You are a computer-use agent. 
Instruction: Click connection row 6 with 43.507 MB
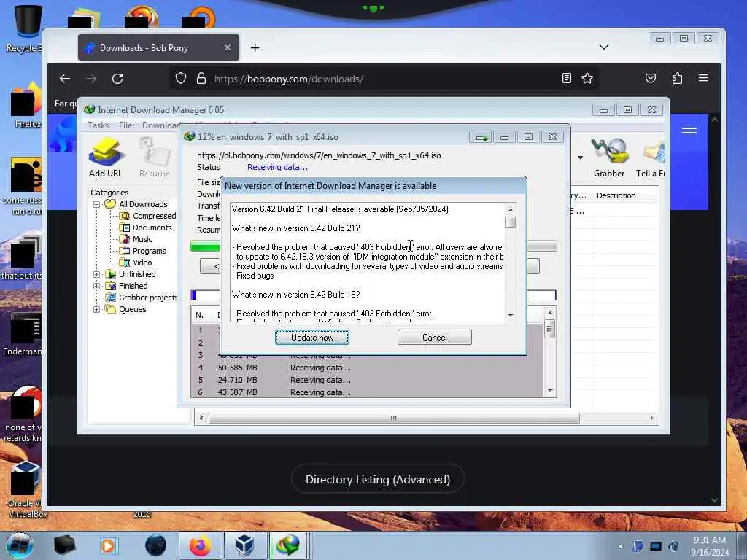click(367, 392)
